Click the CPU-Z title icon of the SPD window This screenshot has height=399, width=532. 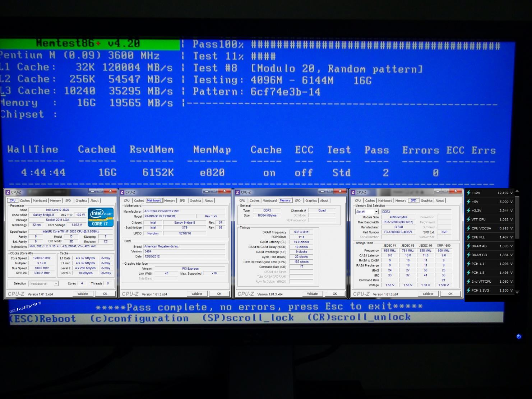coord(353,192)
